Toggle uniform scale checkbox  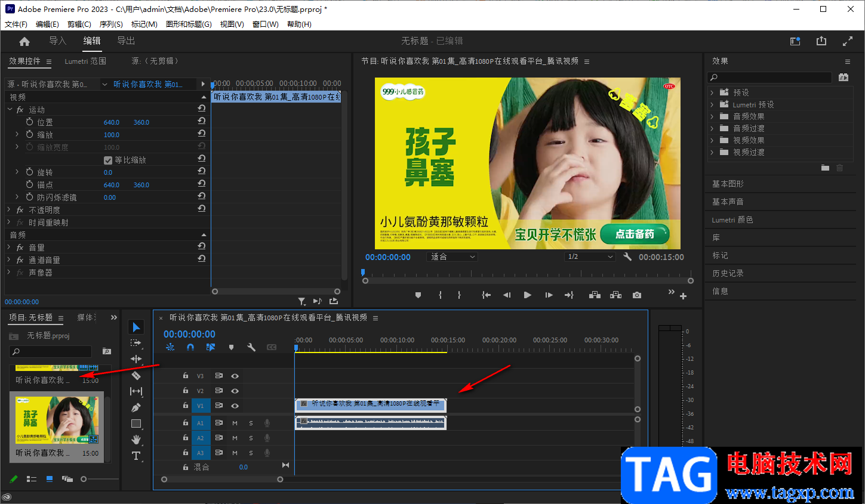point(108,160)
